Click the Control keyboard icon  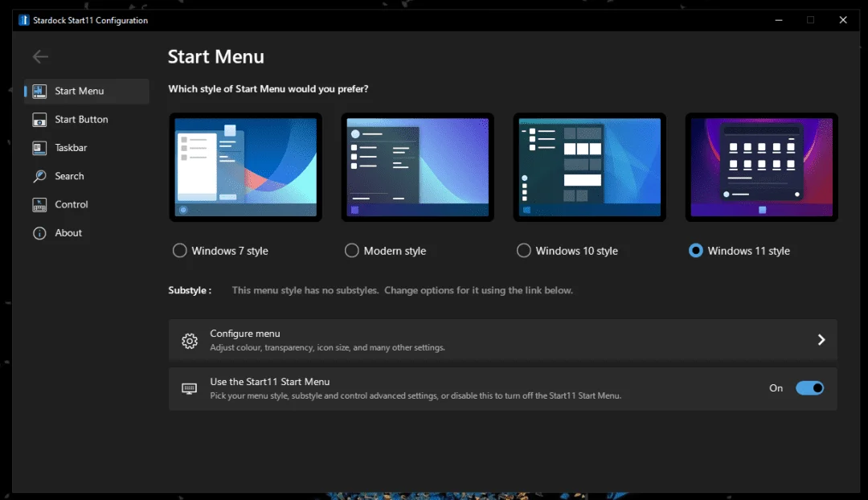click(39, 205)
